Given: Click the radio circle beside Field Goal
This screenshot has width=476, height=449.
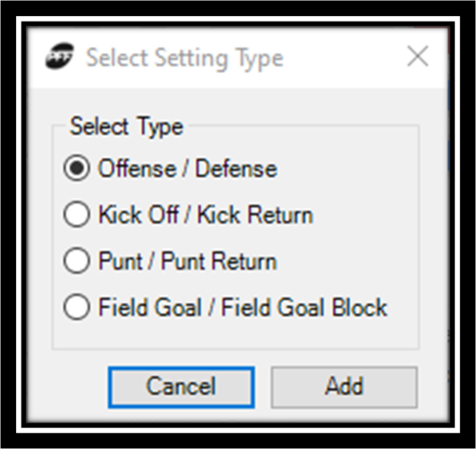Looking at the screenshot, I should click(77, 308).
